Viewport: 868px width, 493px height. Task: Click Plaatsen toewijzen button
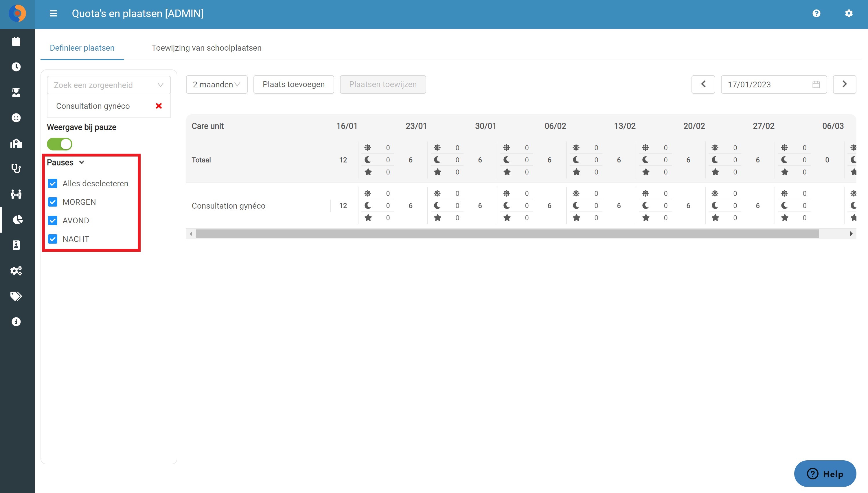(x=383, y=84)
